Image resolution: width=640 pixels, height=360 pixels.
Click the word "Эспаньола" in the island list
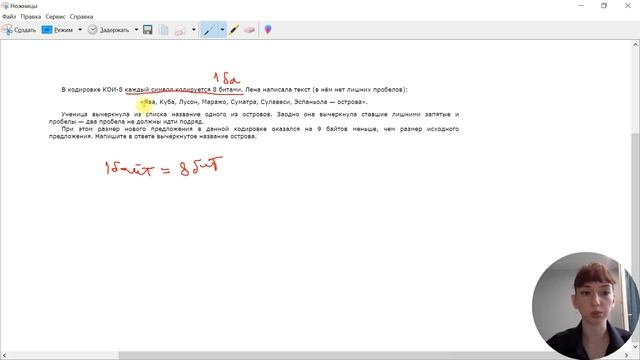(x=311, y=102)
